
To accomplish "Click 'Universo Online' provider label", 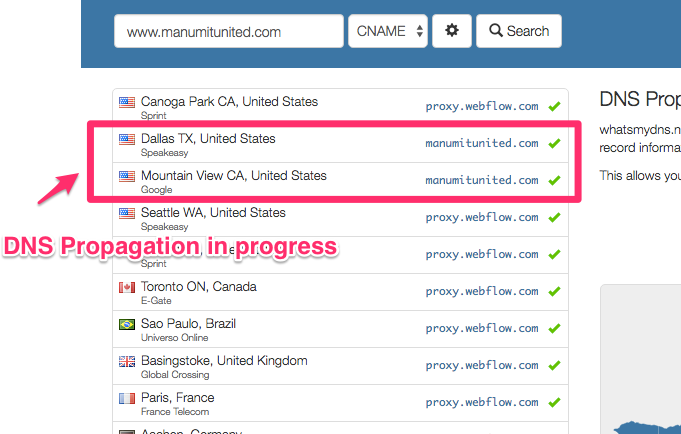I will click(x=175, y=338).
